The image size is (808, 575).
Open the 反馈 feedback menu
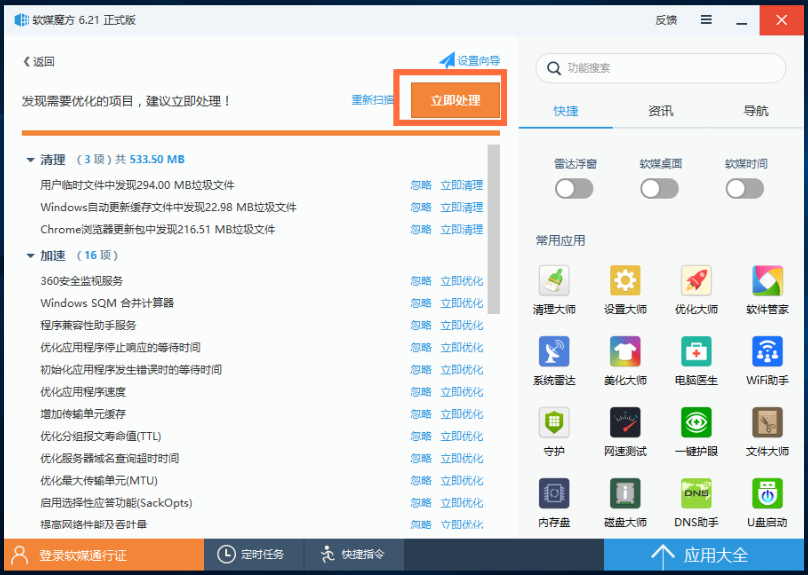tap(666, 20)
